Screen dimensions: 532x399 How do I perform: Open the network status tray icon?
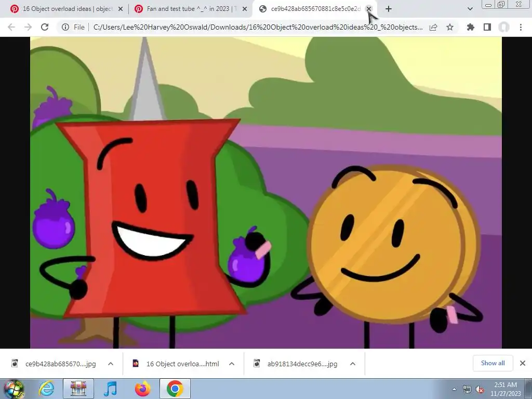click(x=467, y=389)
